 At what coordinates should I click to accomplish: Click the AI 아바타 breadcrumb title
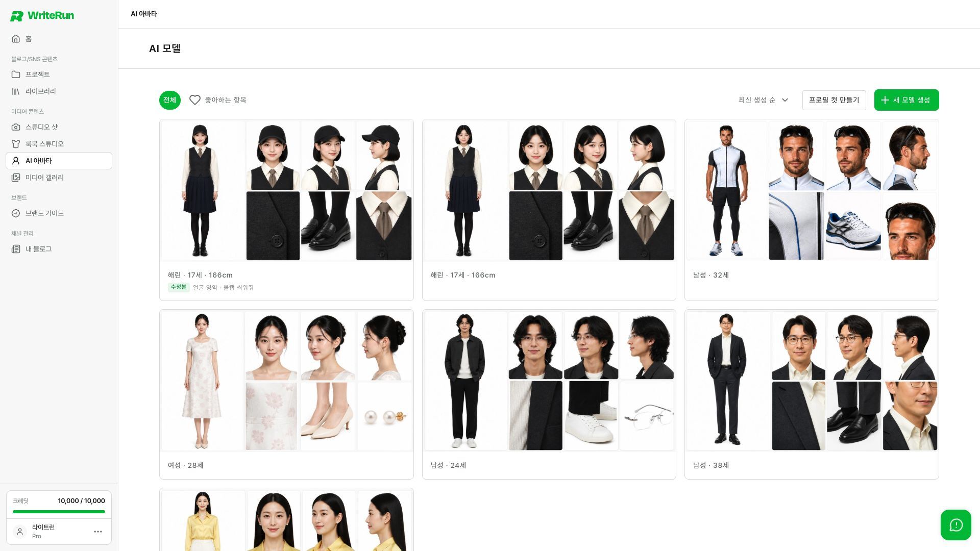point(144,14)
